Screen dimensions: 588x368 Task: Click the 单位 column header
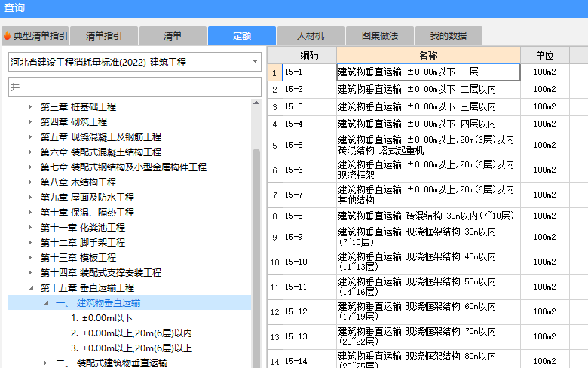pyautogui.click(x=544, y=55)
